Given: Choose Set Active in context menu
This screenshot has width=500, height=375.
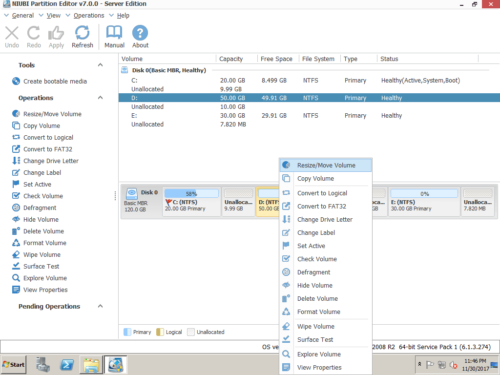Looking at the screenshot, I should click(326, 246).
